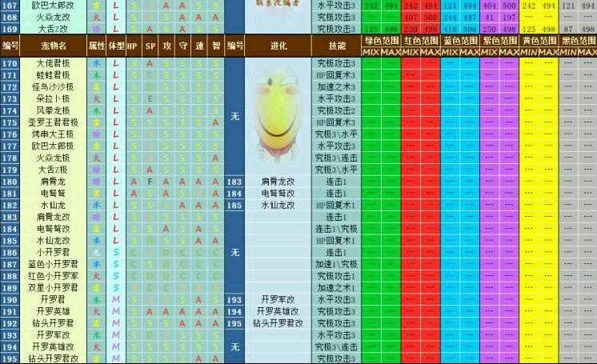Select pet name 大舌Z极
The width and height of the screenshot is (597, 364).
pos(54,170)
